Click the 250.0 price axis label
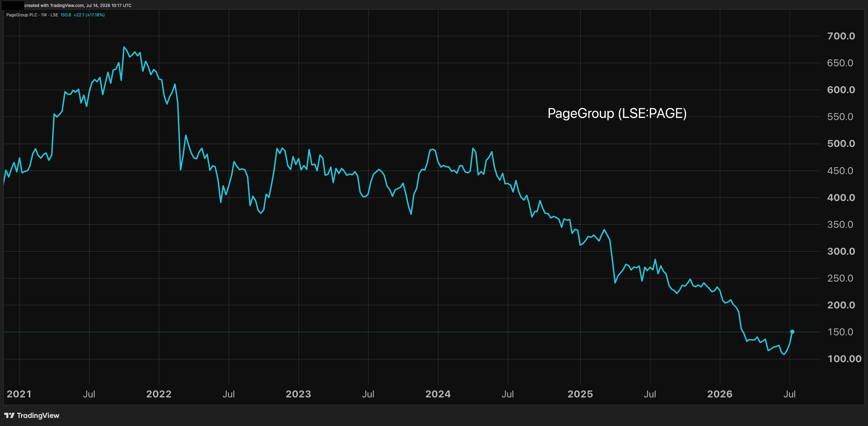Screen dimensions: 868x426 (840, 278)
